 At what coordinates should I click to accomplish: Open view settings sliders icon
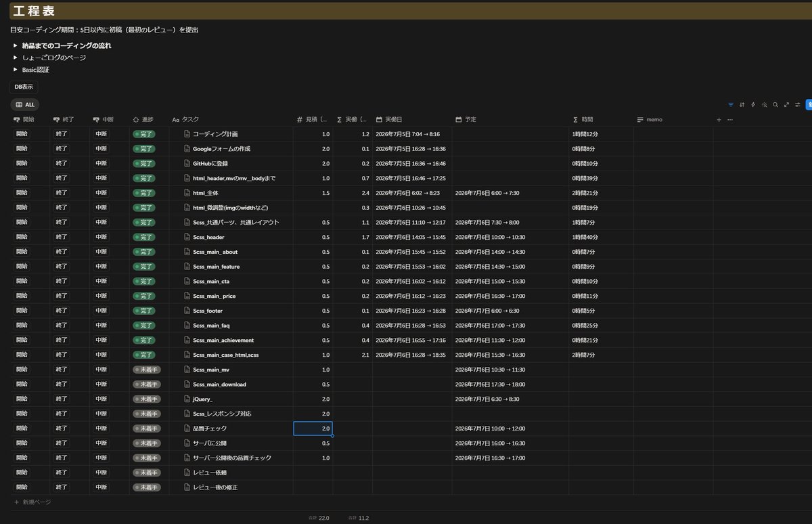[798, 105]
